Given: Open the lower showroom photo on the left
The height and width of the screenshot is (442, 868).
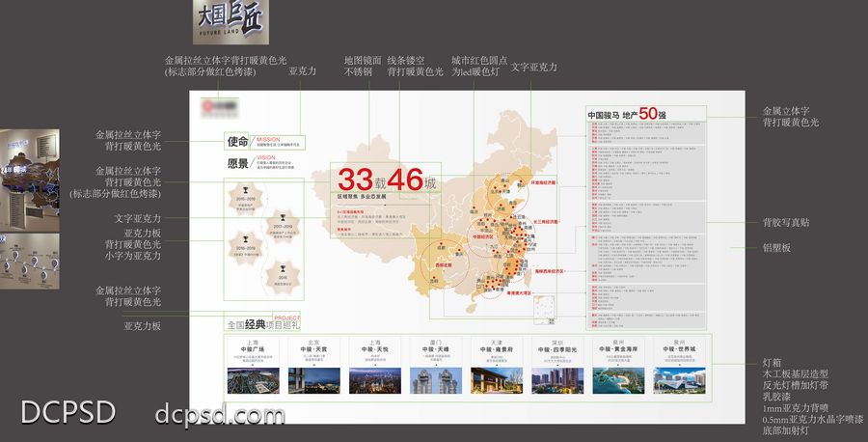Looking at the screenshot, I should tap(29, 261).
